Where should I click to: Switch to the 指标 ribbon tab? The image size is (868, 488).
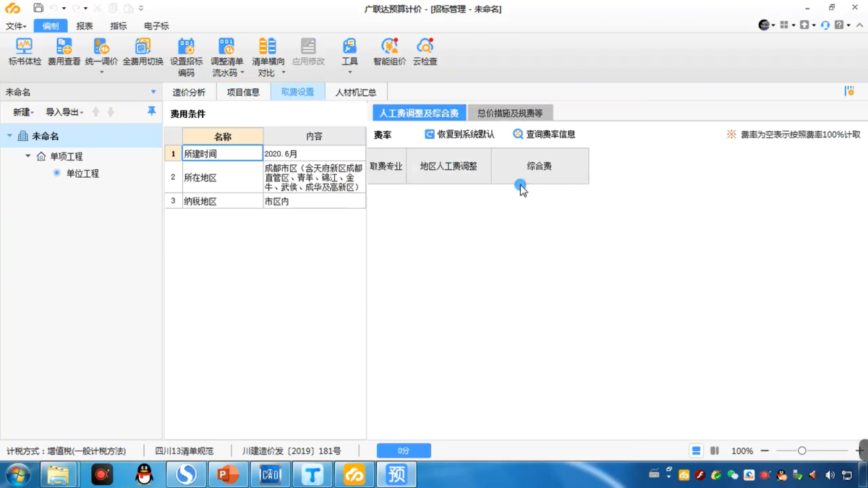119,26
